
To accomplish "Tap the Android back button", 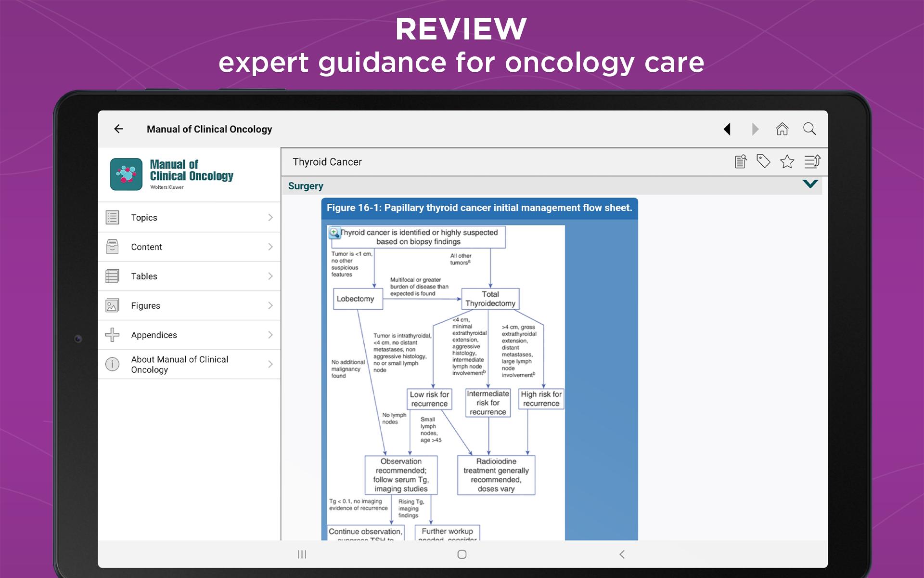I will click(622, 554).
